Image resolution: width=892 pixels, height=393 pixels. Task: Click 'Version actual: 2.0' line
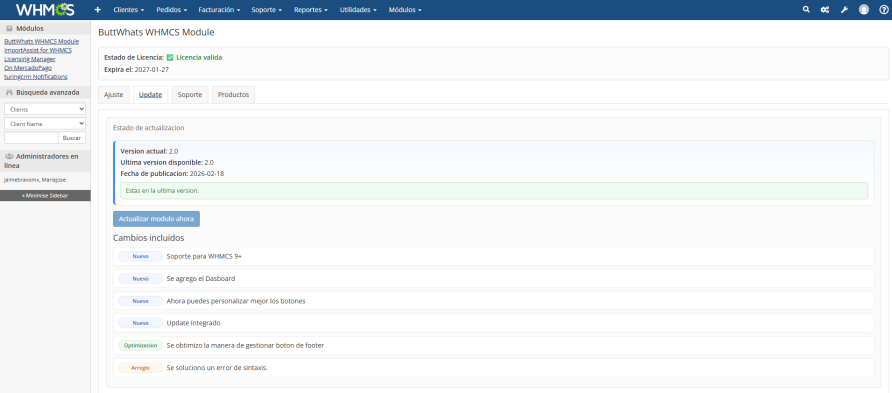tap(150, 151)
